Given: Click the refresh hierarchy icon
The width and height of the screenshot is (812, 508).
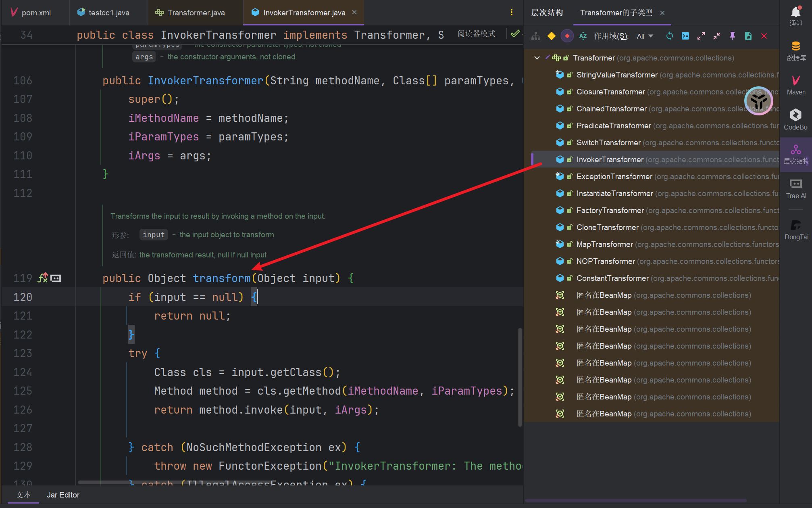Looking at the screenshot, I should tap(669, 36).
